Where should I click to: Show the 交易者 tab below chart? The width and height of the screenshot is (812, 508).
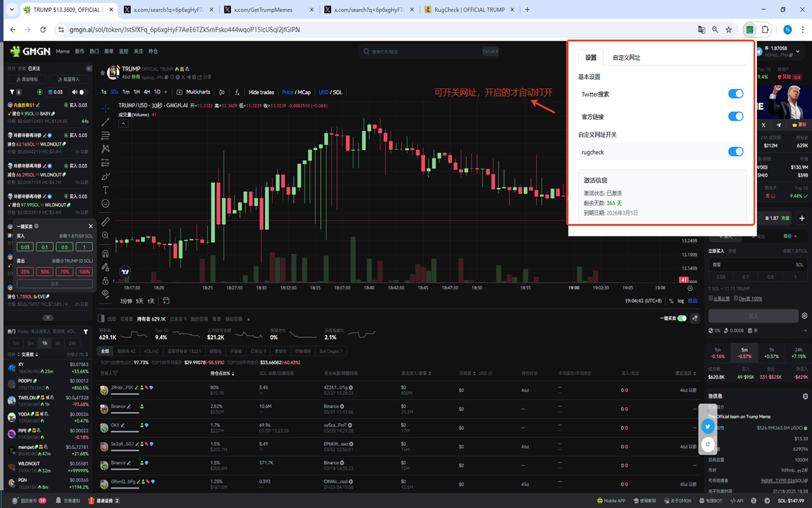127,319
